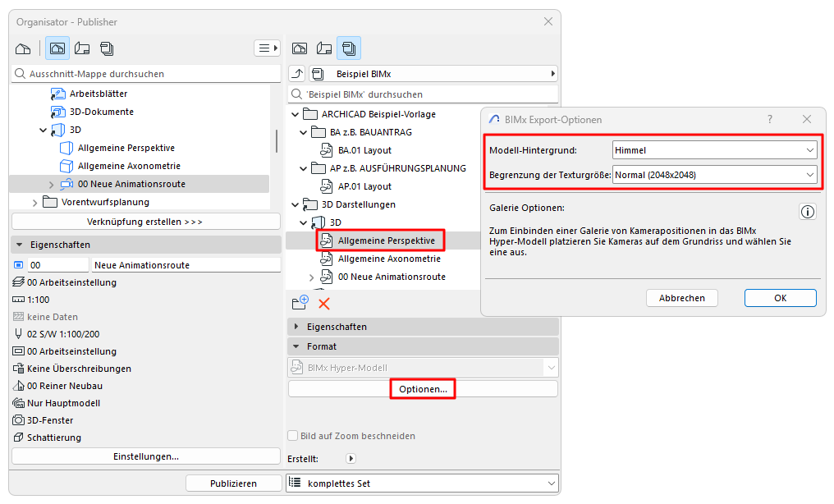Collapse 3D Darstellungen folder
Image resolution: width=834 pixels, height=504 pixels.
296,204
